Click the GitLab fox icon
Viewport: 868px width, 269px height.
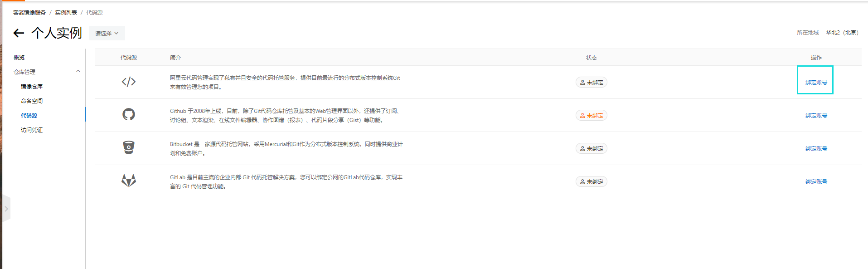pyautogui.click(x=129, y=181)
